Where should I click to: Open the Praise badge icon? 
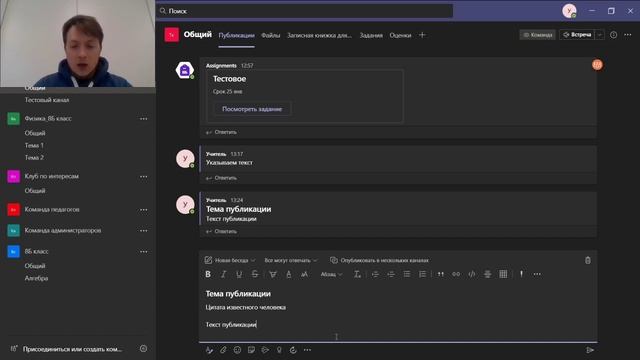pos(279,350)
